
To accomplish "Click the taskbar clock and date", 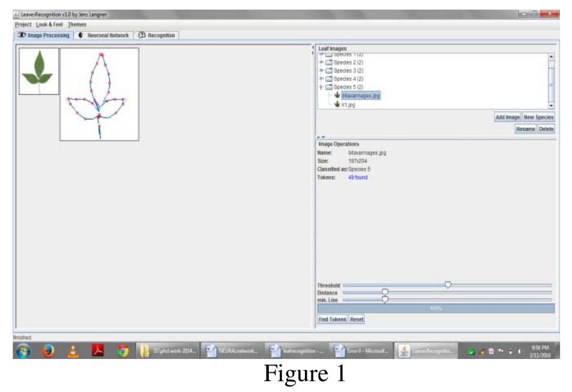I will 540,351.
